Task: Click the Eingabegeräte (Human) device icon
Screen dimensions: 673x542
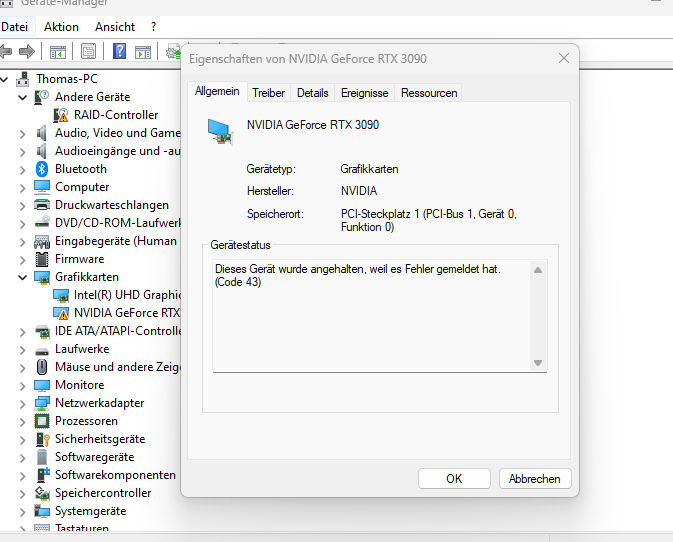Action: (42, 242)
